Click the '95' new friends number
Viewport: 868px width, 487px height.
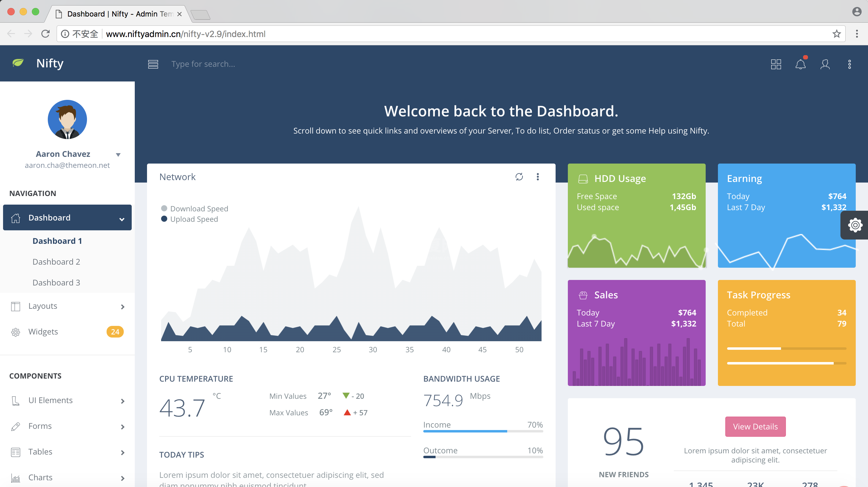624,441
